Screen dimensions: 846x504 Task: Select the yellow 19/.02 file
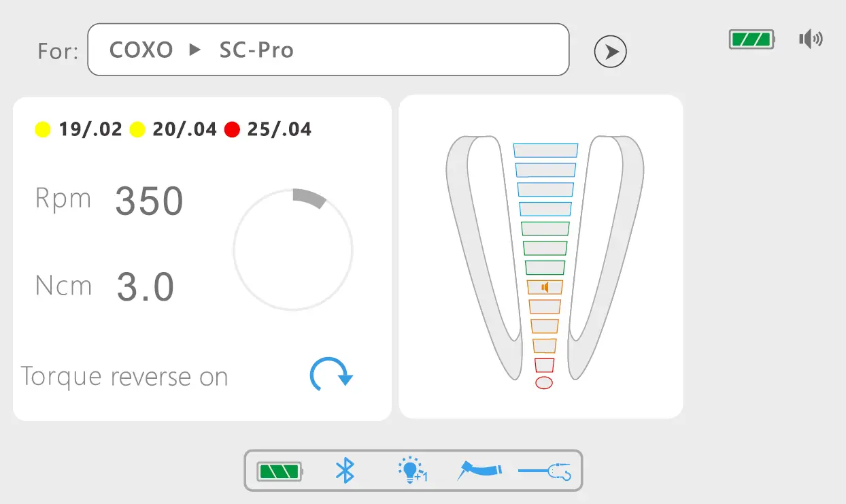click(x=79, y=129)
